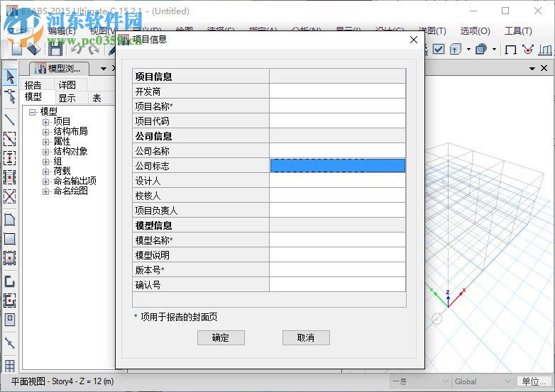The image size is (555, 392).
Task: Select the draw rectangular floor tool
Action: [x=9, y=239]
